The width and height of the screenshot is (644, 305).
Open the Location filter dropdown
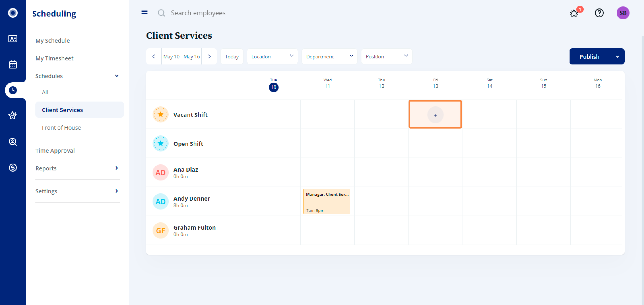click(x=272, y=57)
